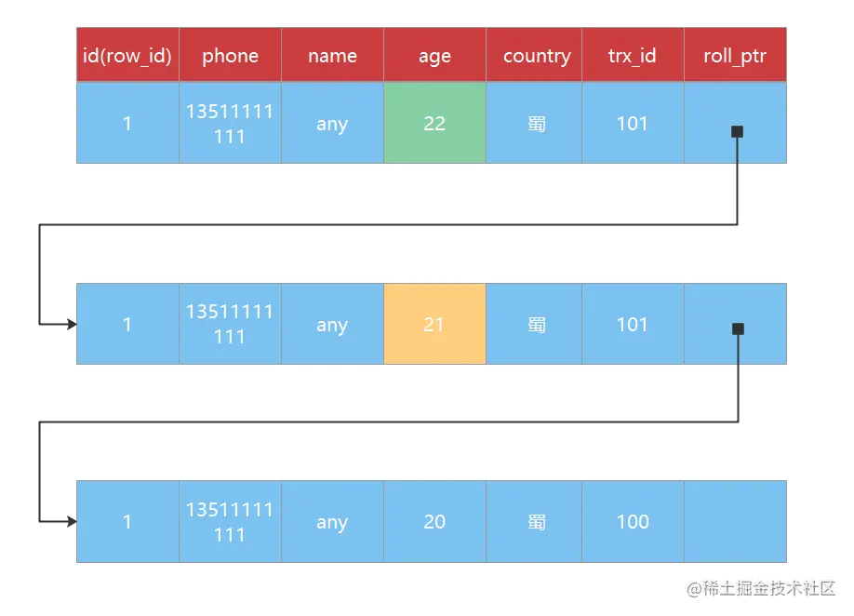Click the trx_id column header
Screen dimensions: 854x616
[x=633, y=55]
